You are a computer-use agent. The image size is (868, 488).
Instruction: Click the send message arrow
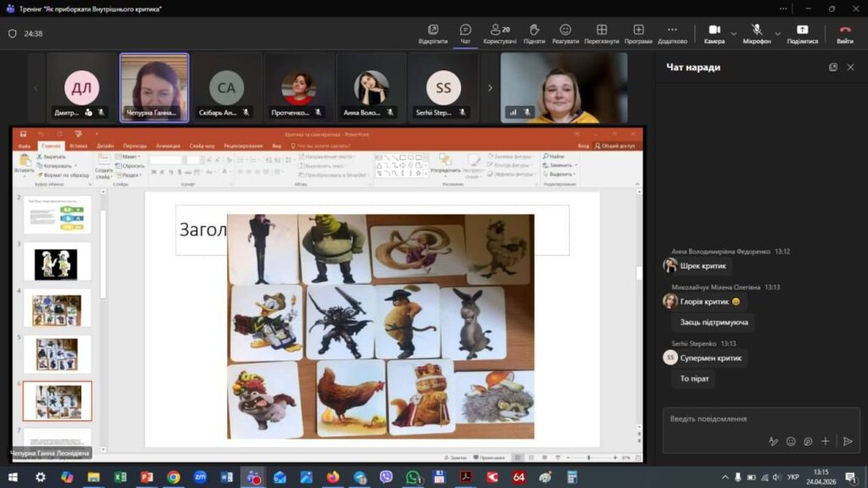click(x=848, y=441)
